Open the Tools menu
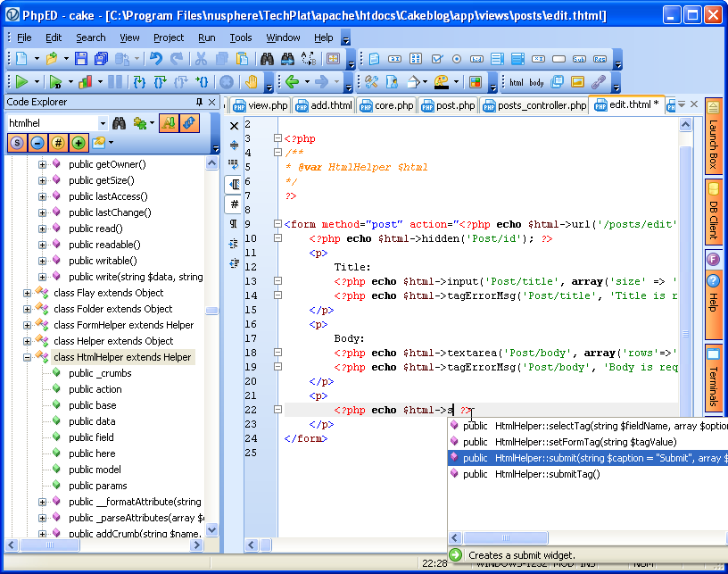Viewport: 728px width, 574px height. [x=241, y=37]
